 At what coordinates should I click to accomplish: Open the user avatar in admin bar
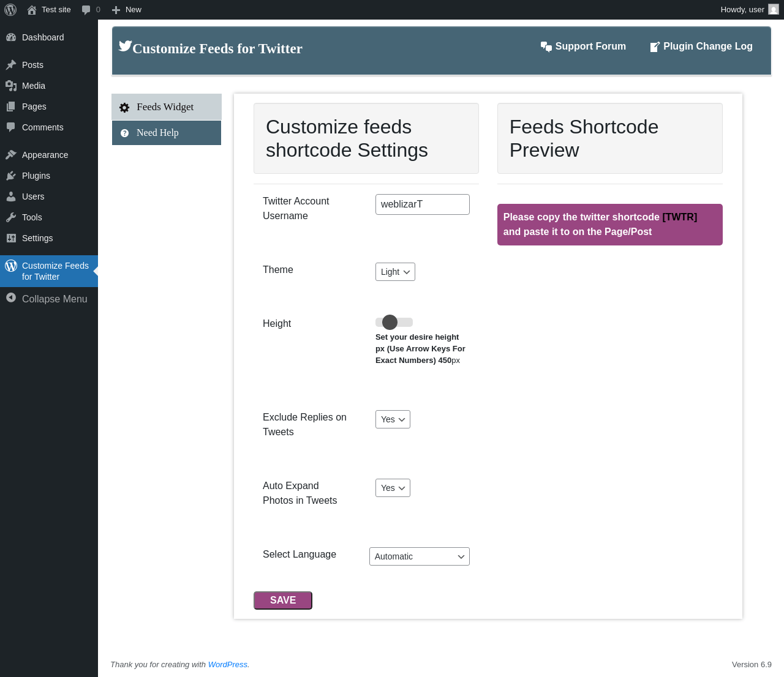[774, 9]
